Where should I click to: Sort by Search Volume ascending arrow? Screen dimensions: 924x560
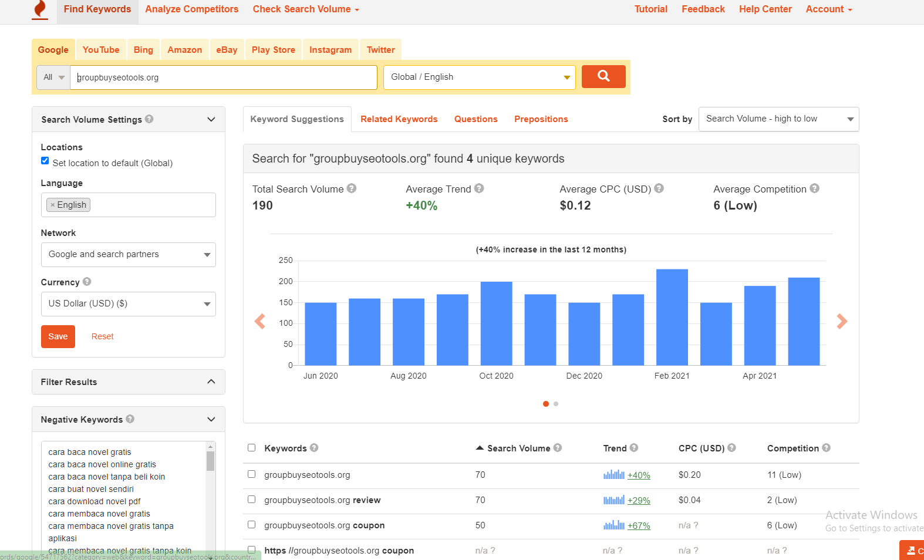coord(480,448)
